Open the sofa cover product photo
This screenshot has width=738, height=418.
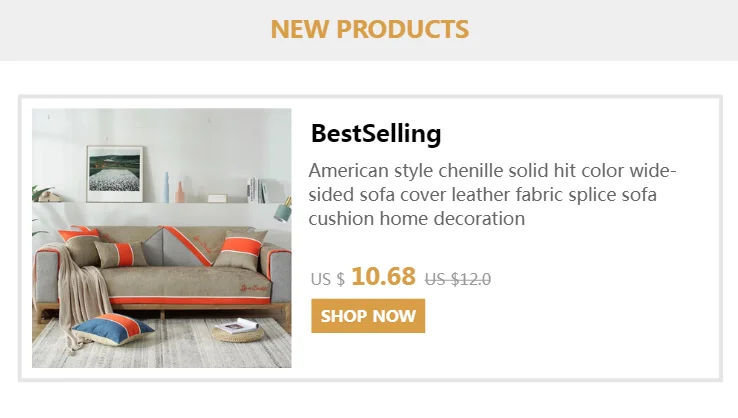162,238
